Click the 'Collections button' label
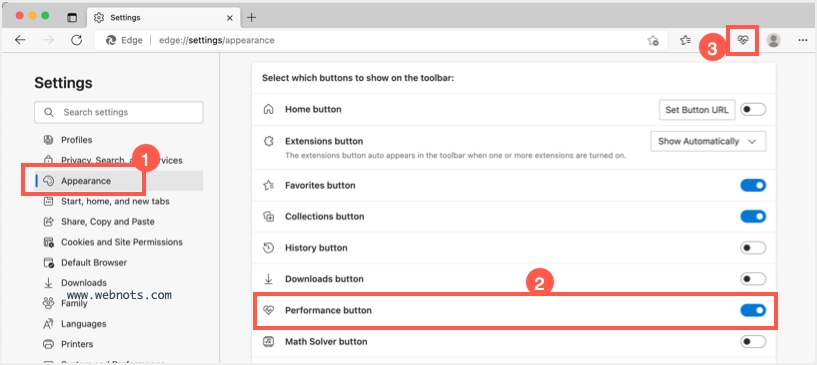This screenshot has width=817, height=365. pos(325,216)
